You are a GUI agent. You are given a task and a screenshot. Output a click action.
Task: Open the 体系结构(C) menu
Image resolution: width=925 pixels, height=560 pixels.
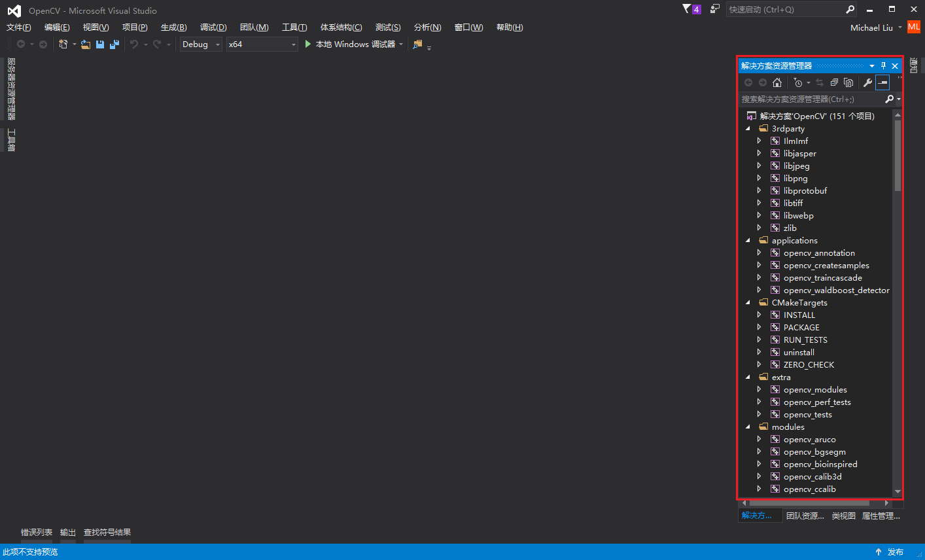pyautogui.click(x=341, y=27)
